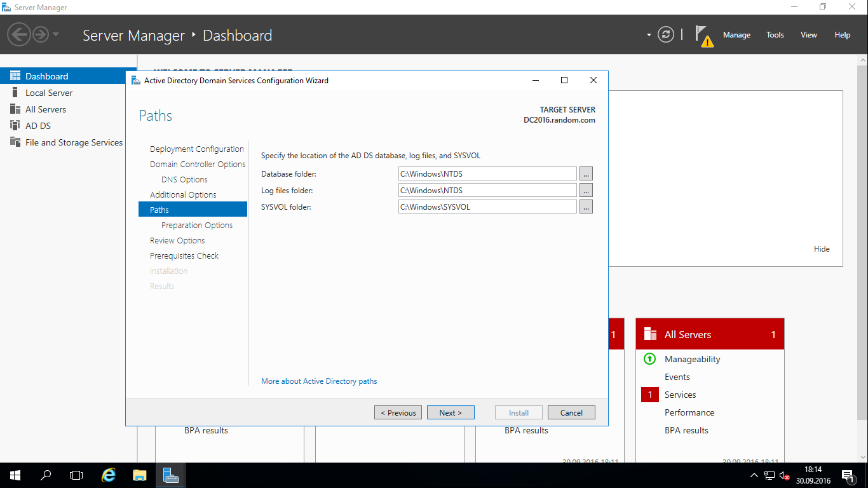Click the red Services alert count badge
Image resolution: width=868 pixels, height=488 pixels.
[650, 395]
